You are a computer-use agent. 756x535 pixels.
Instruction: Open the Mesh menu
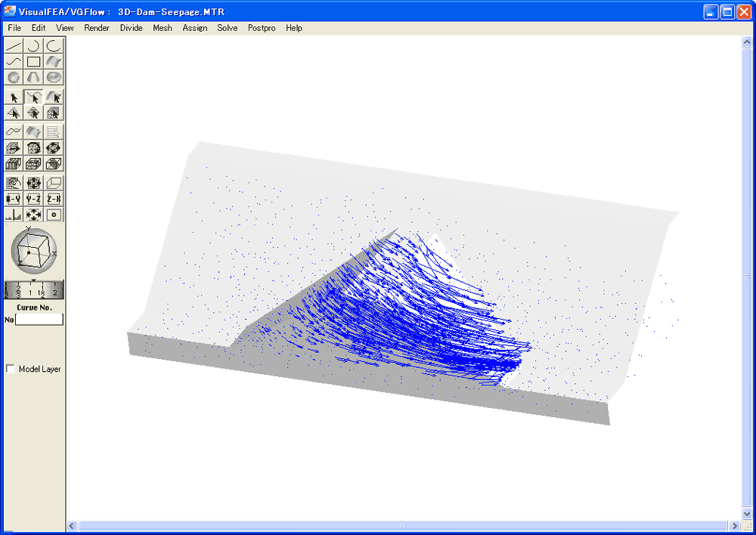pos(163,28)
